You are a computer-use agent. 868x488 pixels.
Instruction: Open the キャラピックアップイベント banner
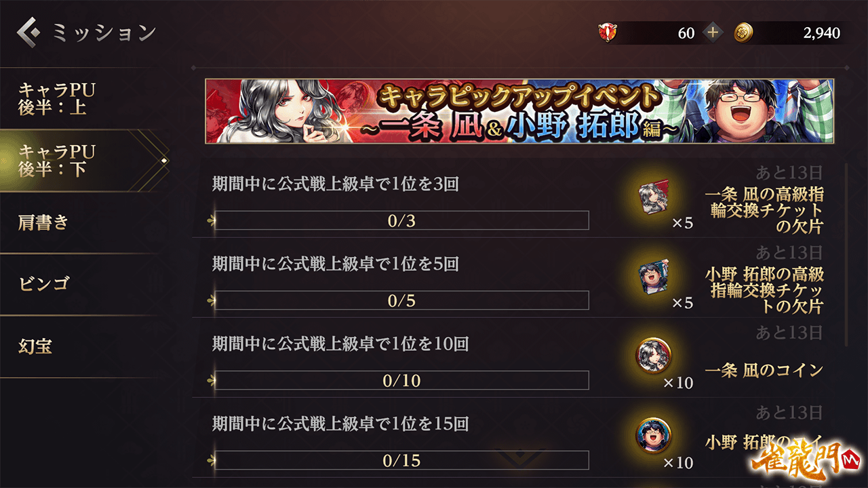tap(519, 111)
